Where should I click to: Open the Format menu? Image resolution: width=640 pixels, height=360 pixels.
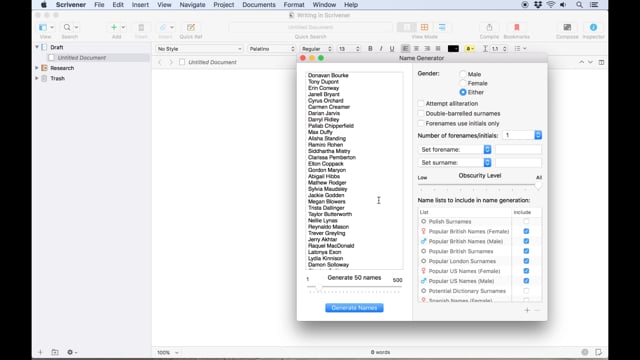tap(294, 5)
